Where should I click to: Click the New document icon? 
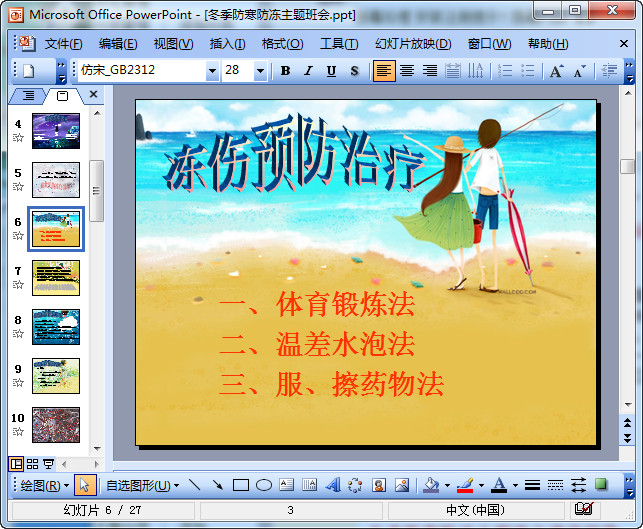tap(29, 71)
